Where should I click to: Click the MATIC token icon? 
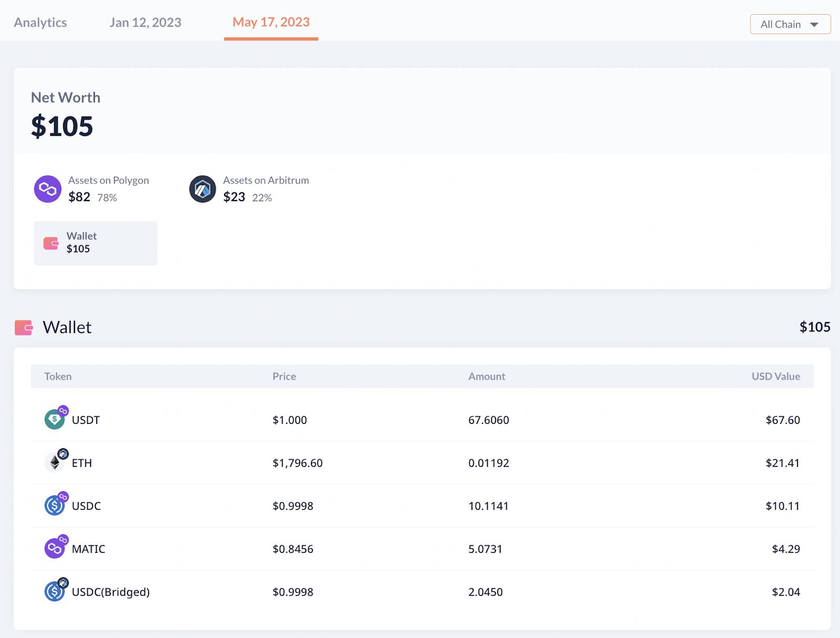pos(55,548)
